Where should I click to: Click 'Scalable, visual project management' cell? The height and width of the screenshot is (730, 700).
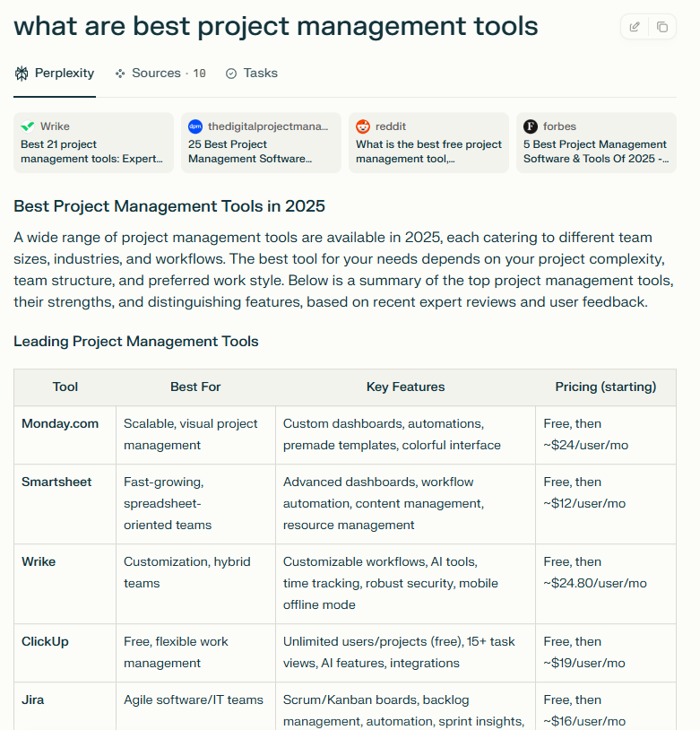click(x=195, y=435)
